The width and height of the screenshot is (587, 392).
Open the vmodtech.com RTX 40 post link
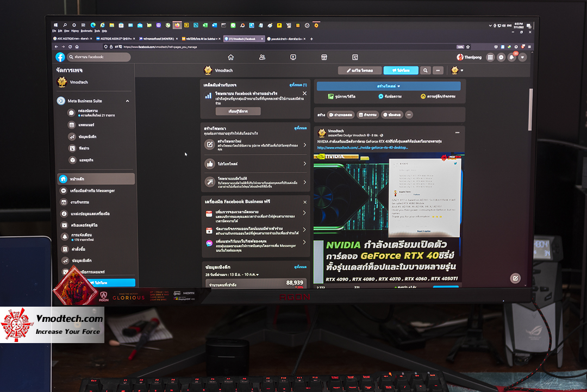pos(363,147)
